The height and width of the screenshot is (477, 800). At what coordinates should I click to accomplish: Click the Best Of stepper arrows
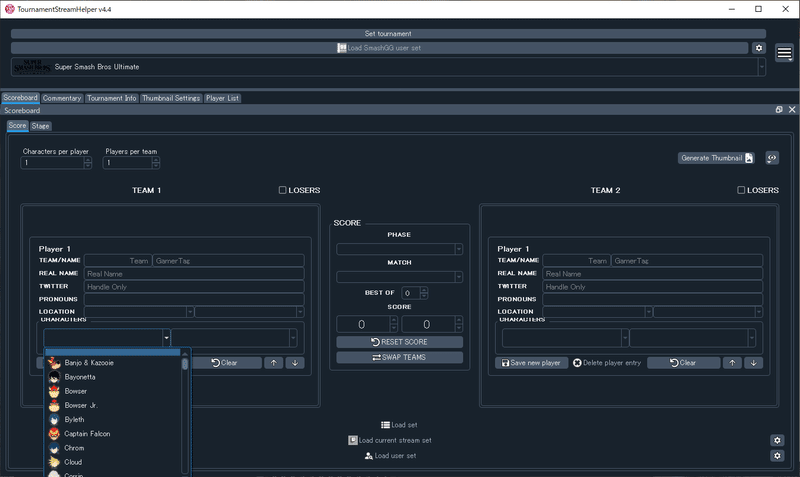[424, 293]
